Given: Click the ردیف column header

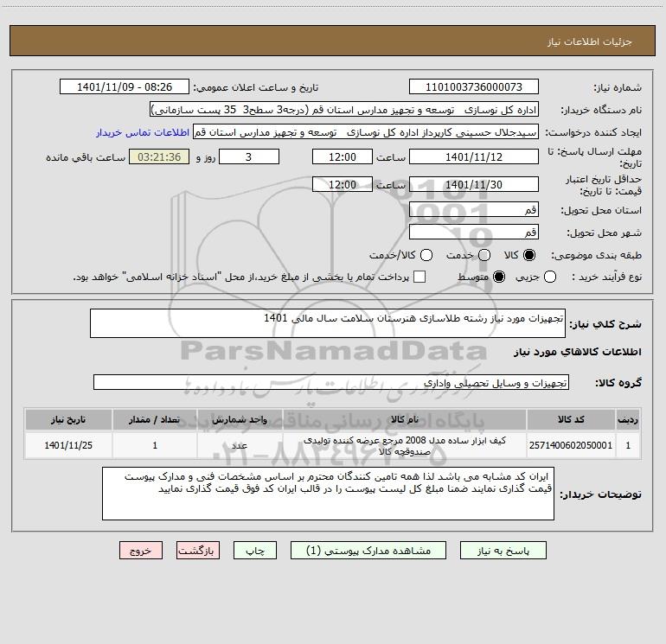Looking at the screenshot, I should coord(628,419).
